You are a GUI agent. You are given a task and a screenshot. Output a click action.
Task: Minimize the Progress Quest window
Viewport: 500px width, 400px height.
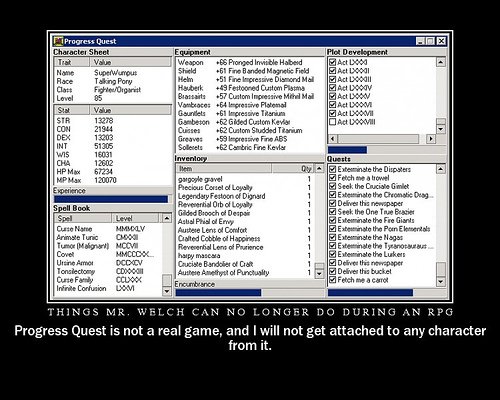click(420, 41)
